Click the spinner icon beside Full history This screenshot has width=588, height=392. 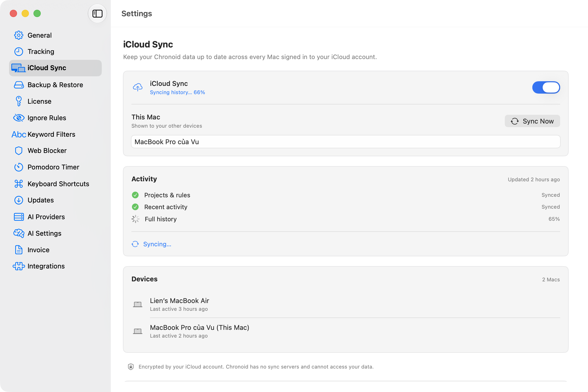tap(136, 219)
